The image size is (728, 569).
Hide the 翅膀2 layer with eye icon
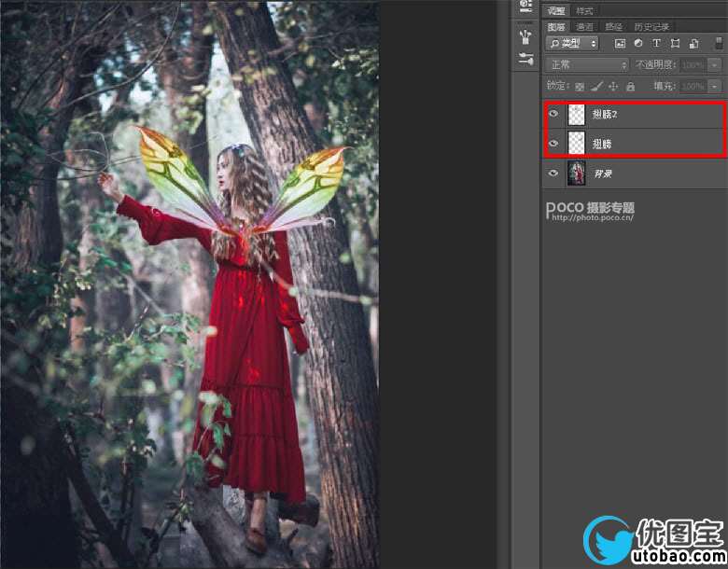point(553,115)
